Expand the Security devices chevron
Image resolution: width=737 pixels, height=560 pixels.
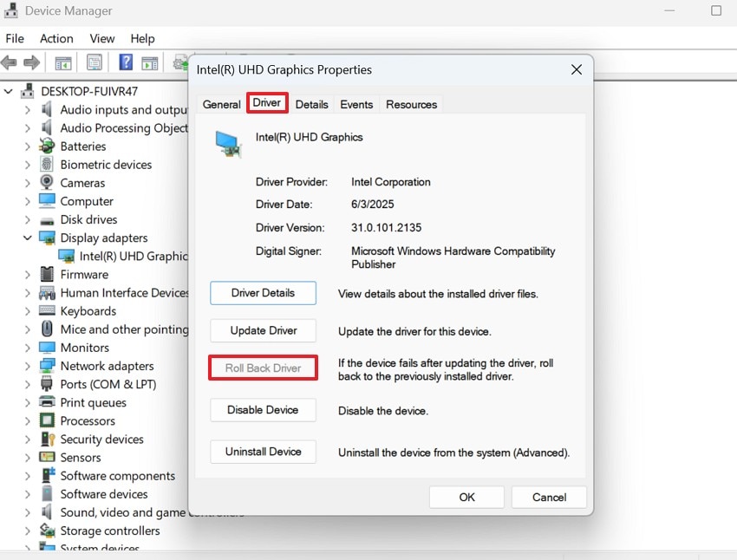(28, 440)
